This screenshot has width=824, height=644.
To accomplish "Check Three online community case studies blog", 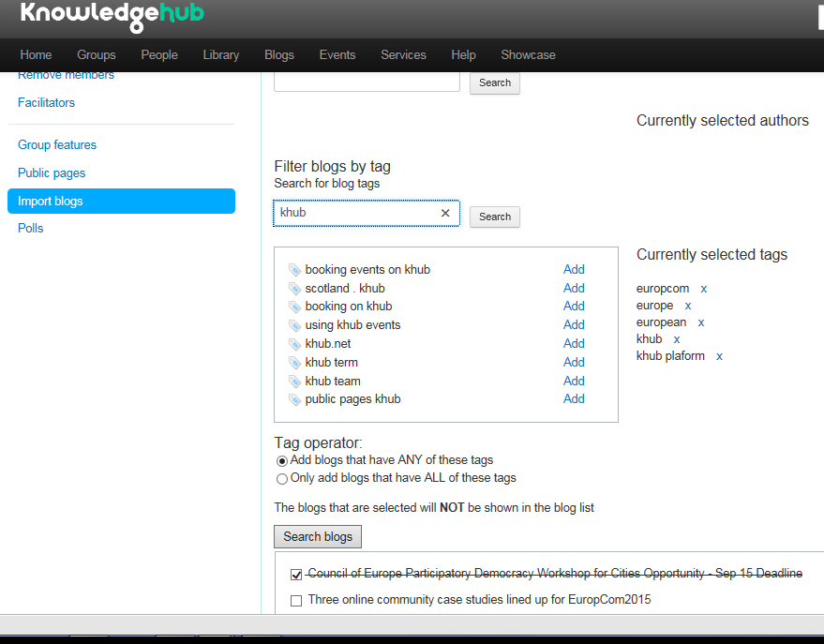I will pyautogui.click(x=296, y=600).
